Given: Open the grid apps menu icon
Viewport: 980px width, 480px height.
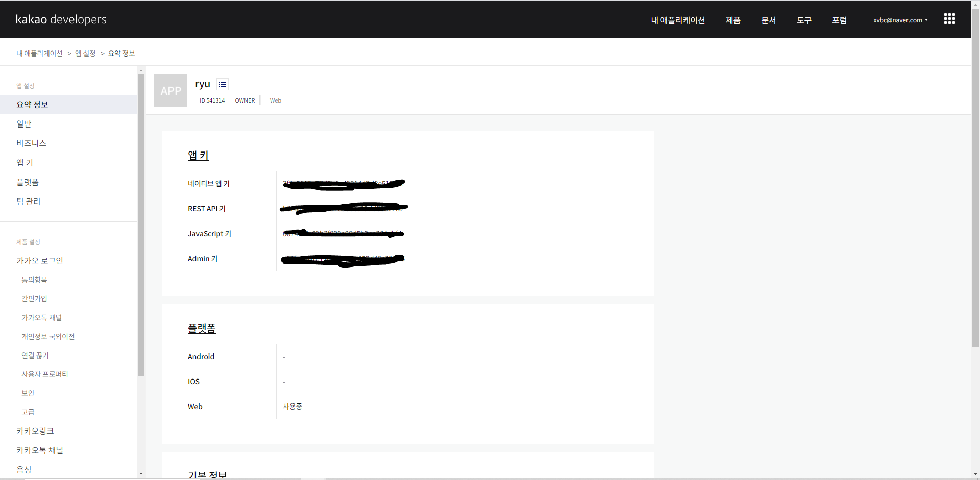Looking at the screenshot, I should pyautogui.click(x=949, y=19).
